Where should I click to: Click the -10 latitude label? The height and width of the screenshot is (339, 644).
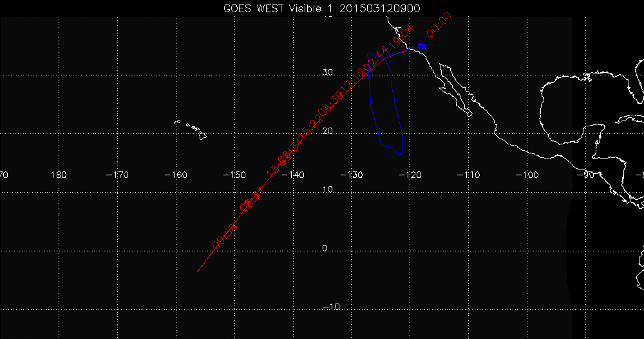[x=331, y=307]
